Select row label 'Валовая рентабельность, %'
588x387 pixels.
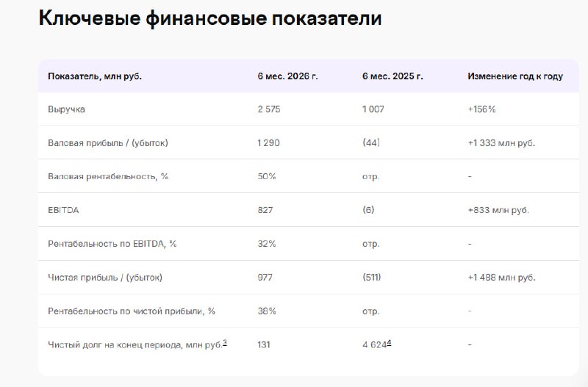point(108,176)
